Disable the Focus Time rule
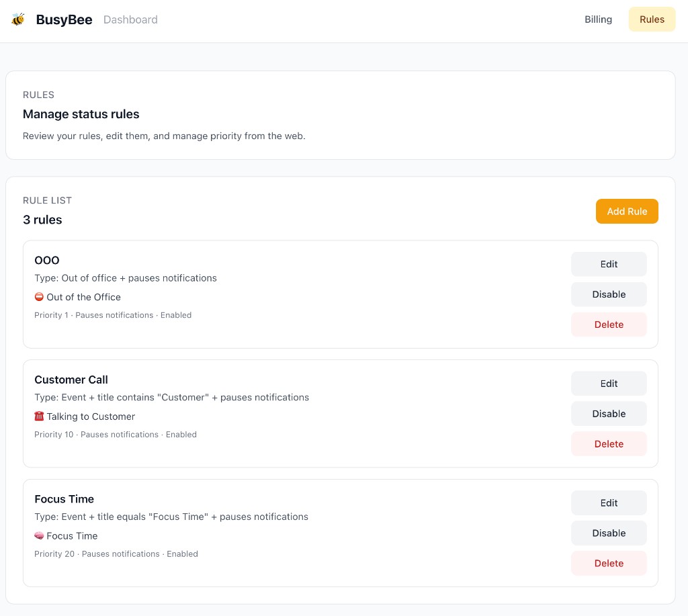Image resolution: width=688 pixels, height=616 pixels. pos(609,533)
